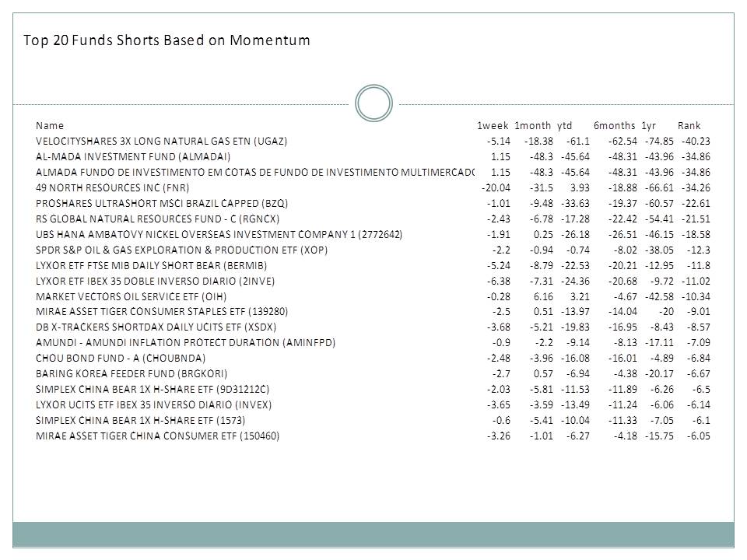Click Mirae Asset Tiger China Consumer ETF (150460)
This screenshot has height=560, width=747.
point(157,436)
